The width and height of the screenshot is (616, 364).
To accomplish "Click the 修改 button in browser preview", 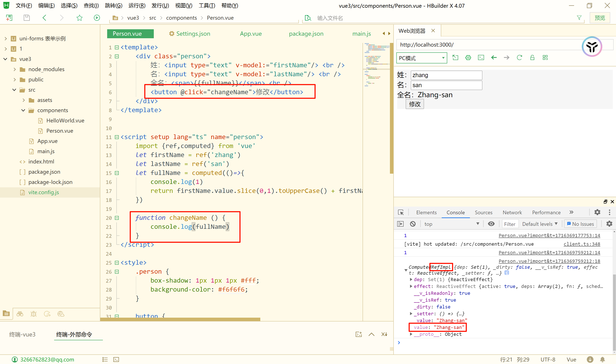I will pyautogui.click(x=415, y=104).
